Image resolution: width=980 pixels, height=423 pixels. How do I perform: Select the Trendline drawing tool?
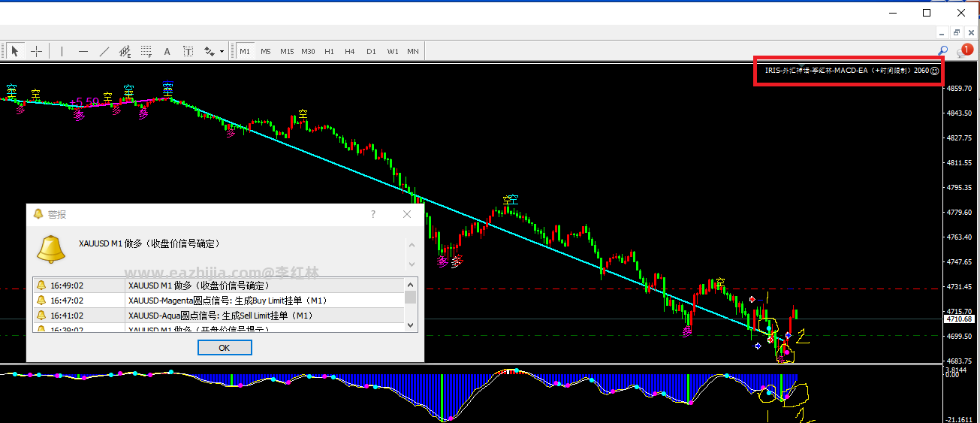pyautogui.click(x=104, y=51)
